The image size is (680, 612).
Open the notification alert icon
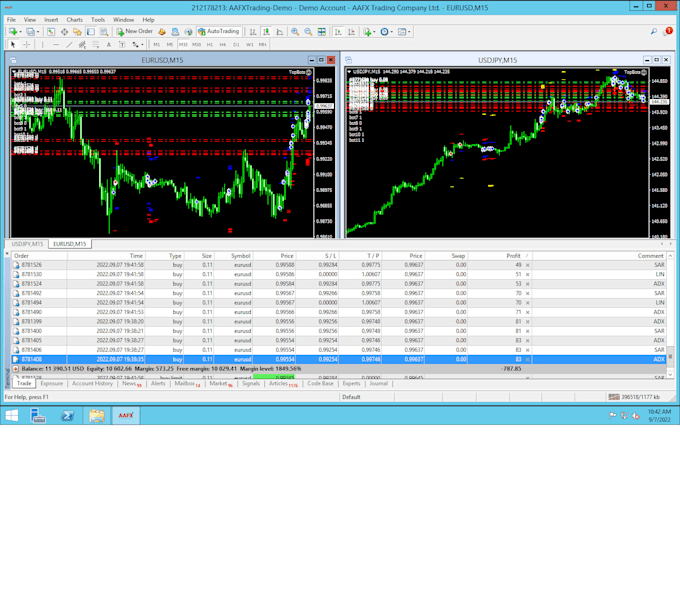click(x=667, y=31)
